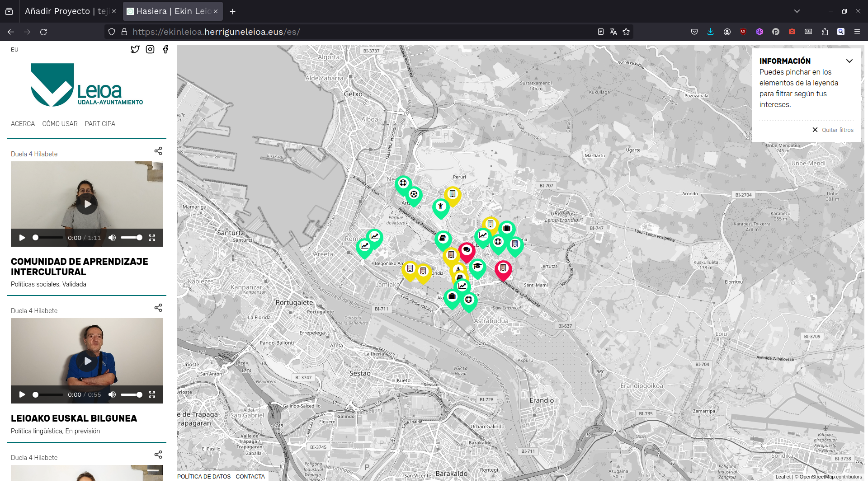Open the Política de Datos link
Image resolution: width=868 pixels, height=488 pixels.
pos(204,476)
